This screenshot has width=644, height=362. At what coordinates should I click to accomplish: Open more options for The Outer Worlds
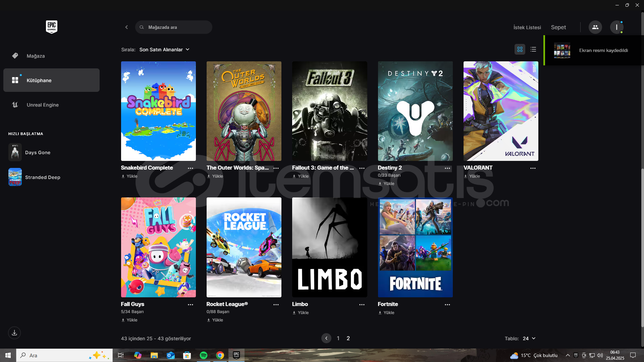pos(276,168)
